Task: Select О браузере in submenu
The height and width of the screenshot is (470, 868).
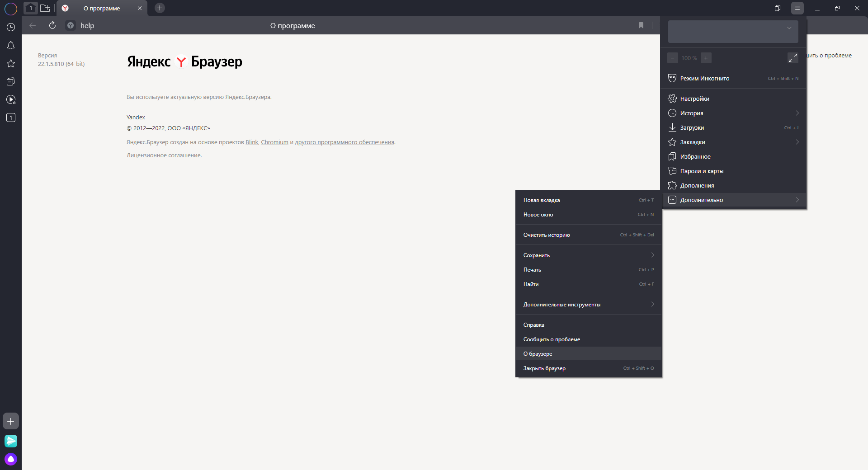Action: pyautogui.click(x=589, y=354)
